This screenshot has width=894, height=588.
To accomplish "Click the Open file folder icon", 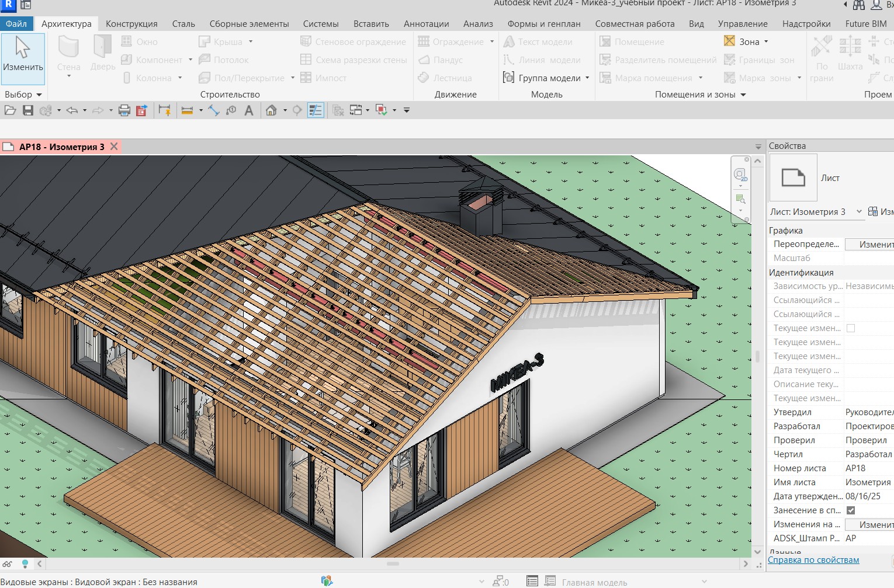I will coord(10,110).
